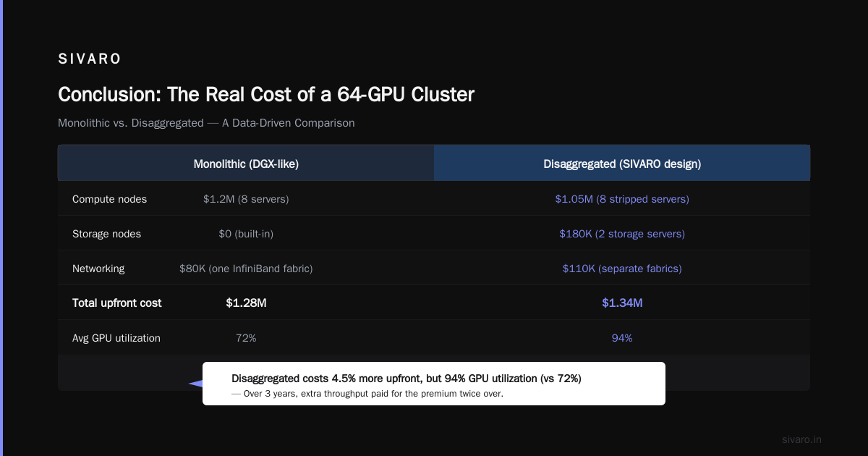Click the Avg GPU utilization label
Viewport: 868px width, 456px height.
[x=116, y=338]
